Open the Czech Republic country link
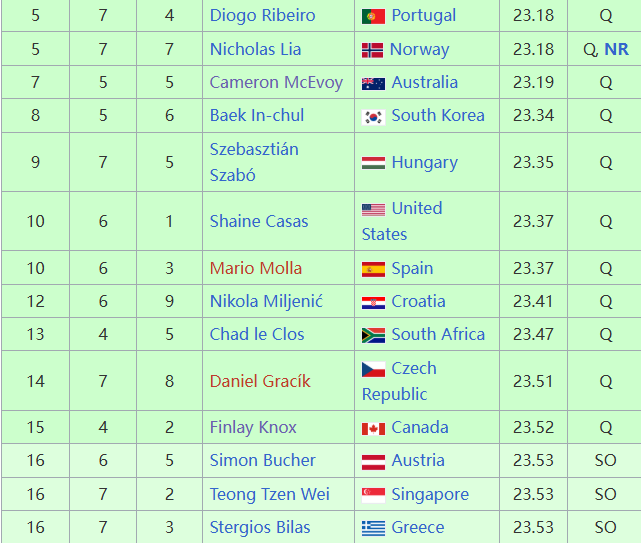Viewport: 641px width, 543px height. pyautogui.click(x=399, y=381)
